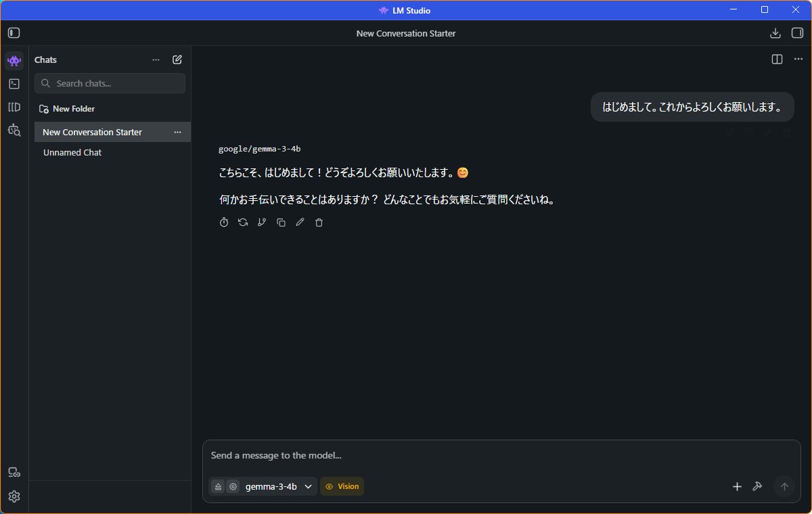Edit the assistant message pencil icon

coord(300,222)
